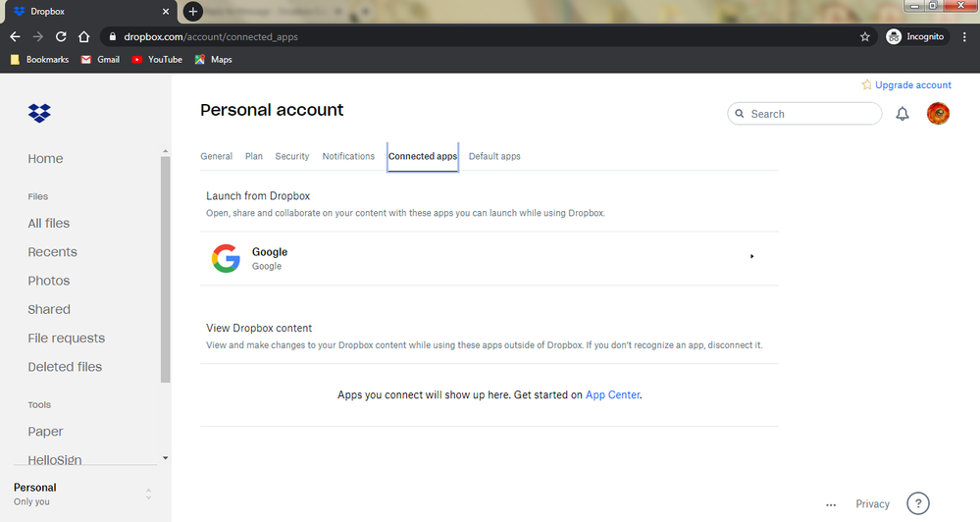Click the padlock site info icon

[x=113, y=37]
